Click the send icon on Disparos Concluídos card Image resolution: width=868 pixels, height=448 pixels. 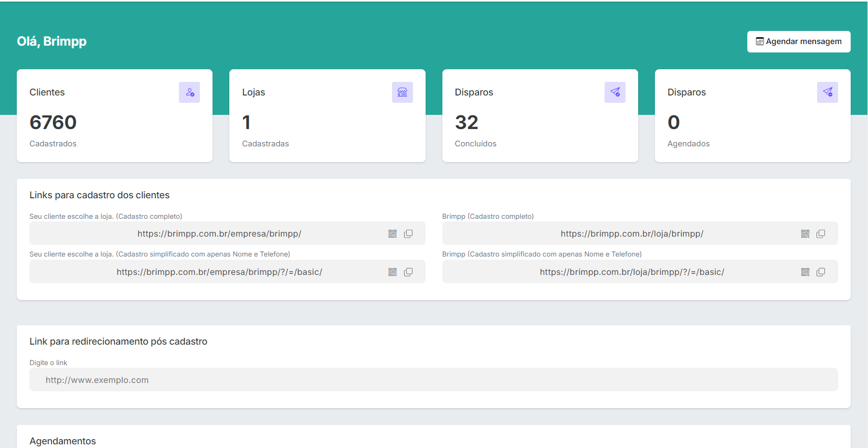[x=615, y=92]
